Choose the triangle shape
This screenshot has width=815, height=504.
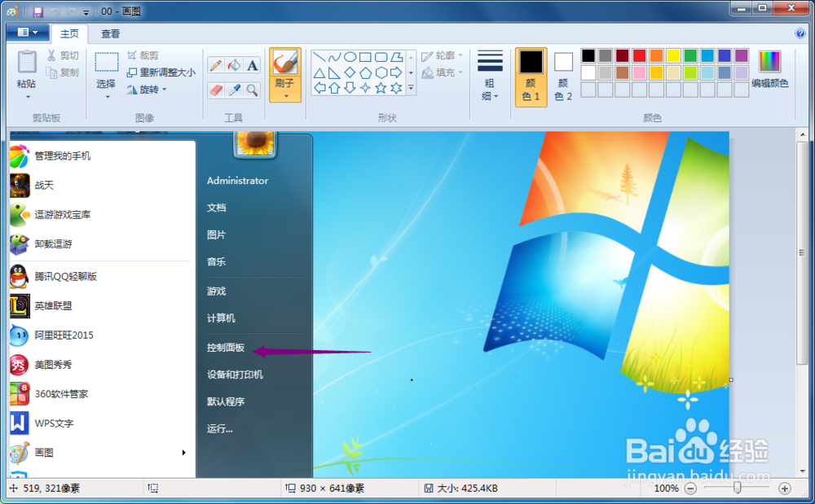point(319,72)
